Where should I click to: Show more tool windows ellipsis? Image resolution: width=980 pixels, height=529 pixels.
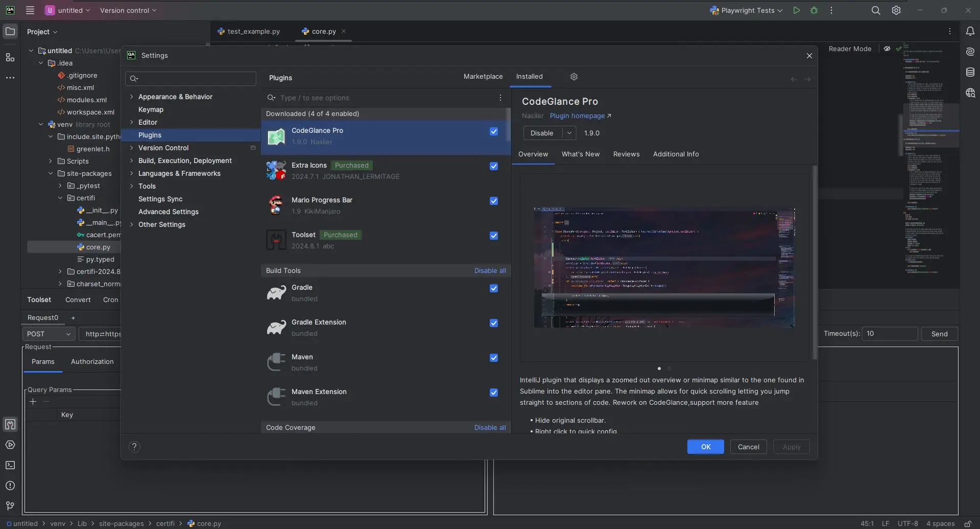[10, 78]
